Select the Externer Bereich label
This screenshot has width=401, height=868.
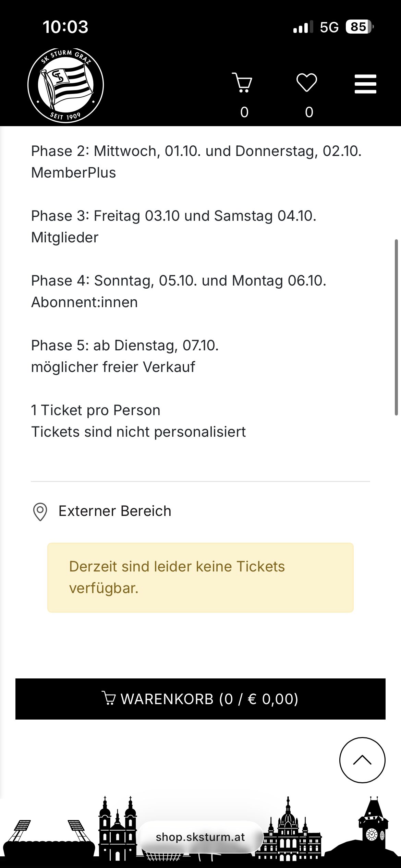(x=115, y=511)
